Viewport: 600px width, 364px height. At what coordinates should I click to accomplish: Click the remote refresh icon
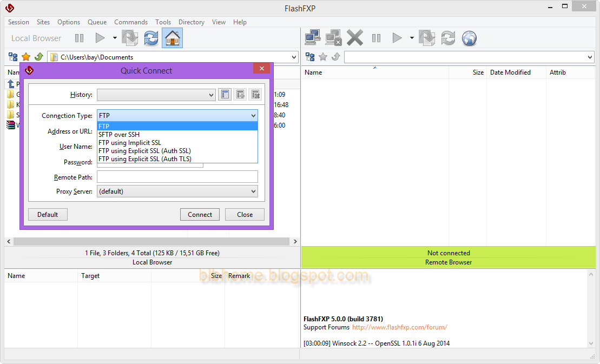[448, 38]
